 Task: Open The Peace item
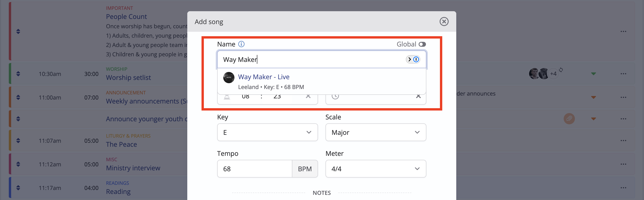[x=121, y=144]
